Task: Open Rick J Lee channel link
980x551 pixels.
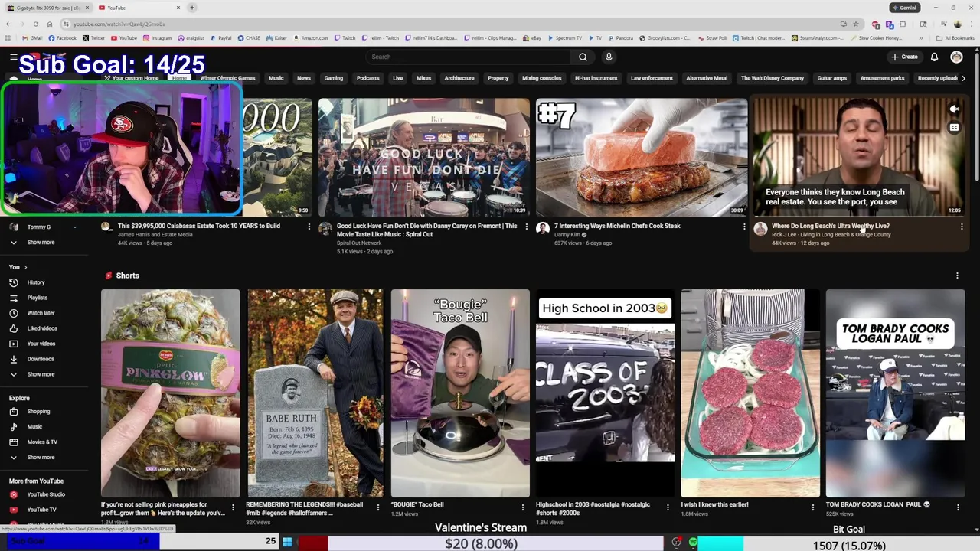Action: 831,235
